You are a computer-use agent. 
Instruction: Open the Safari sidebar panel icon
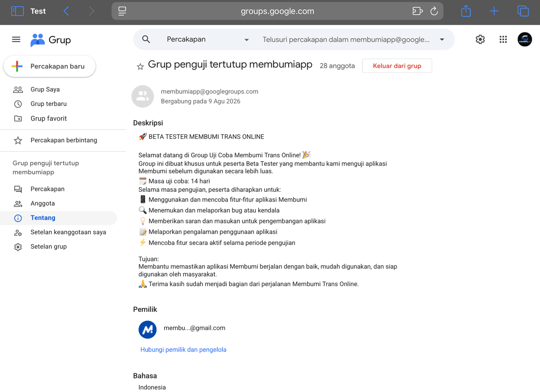[17, 11]
